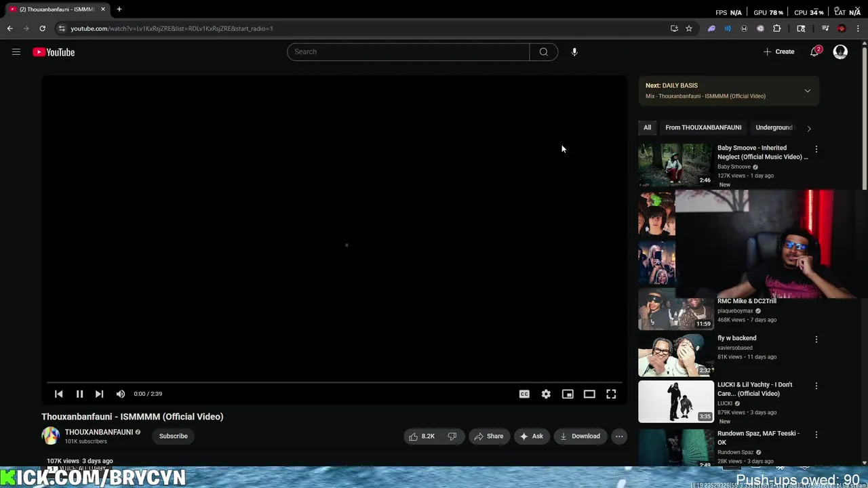Switch to theater mode
The image size is (868, 488).
tap(589, 394)
